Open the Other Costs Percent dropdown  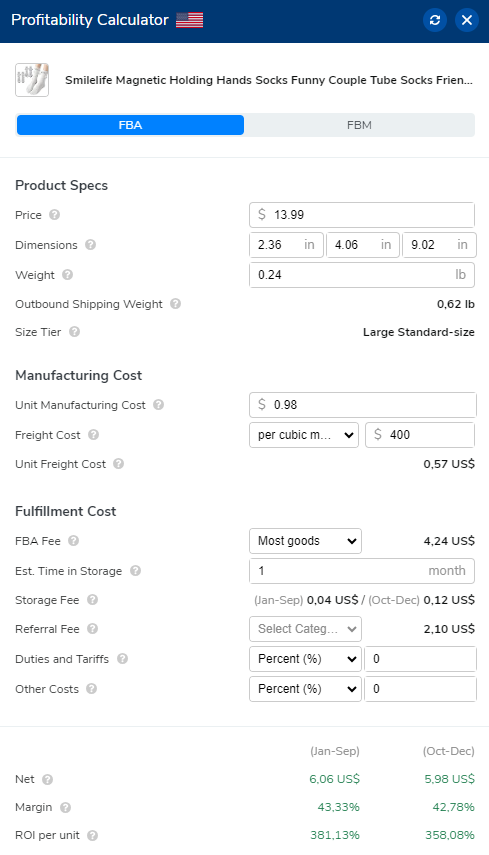[x=305, y=689]
